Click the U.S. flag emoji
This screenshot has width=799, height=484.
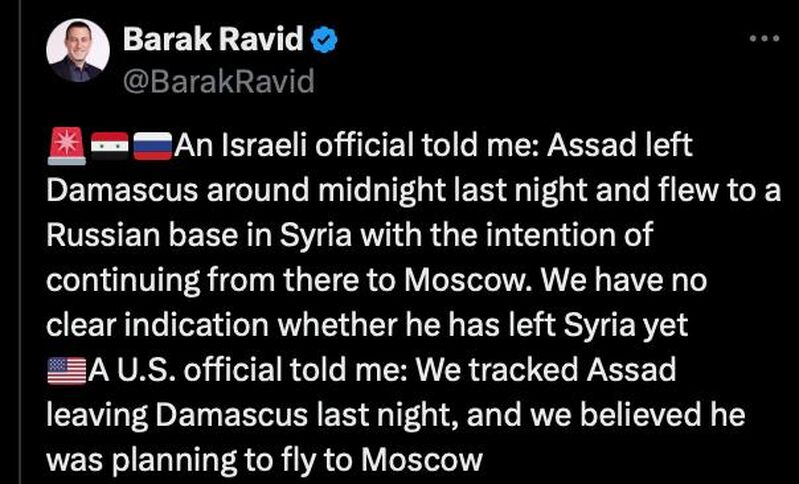(x=66, y=372)
